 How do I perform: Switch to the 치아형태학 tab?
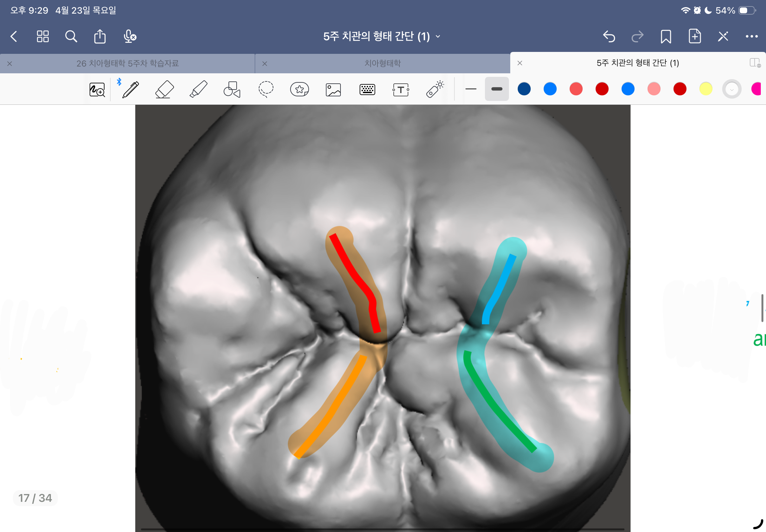tap(382, 63)
